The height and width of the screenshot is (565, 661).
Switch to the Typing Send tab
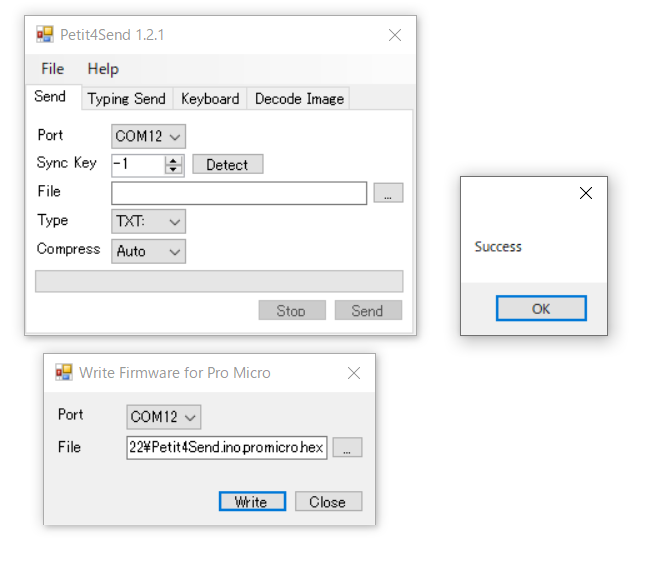[x=126, y=98]
